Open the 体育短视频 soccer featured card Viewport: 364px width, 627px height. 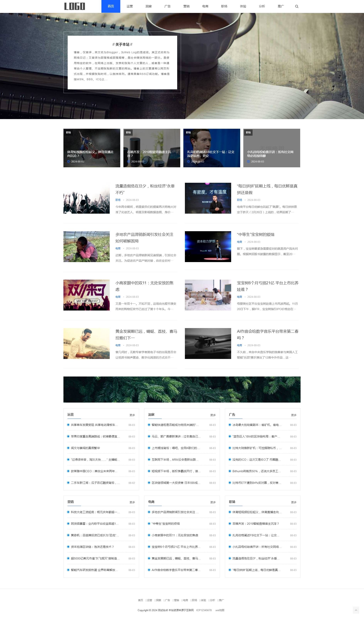(92, 148)
